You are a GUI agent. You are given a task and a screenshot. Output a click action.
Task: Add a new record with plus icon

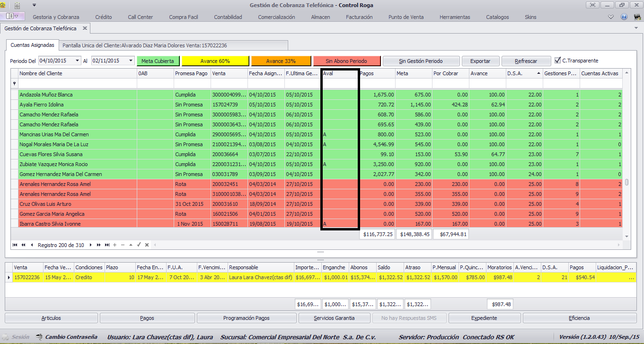115,245
